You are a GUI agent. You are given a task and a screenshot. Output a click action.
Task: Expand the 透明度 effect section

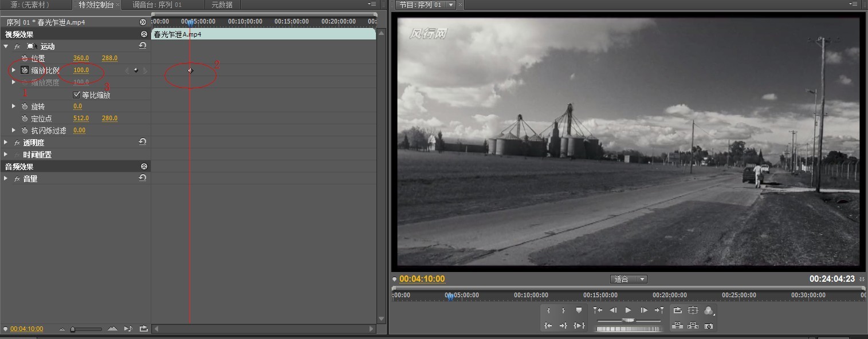pyautogui.click(x=6, y=143)
